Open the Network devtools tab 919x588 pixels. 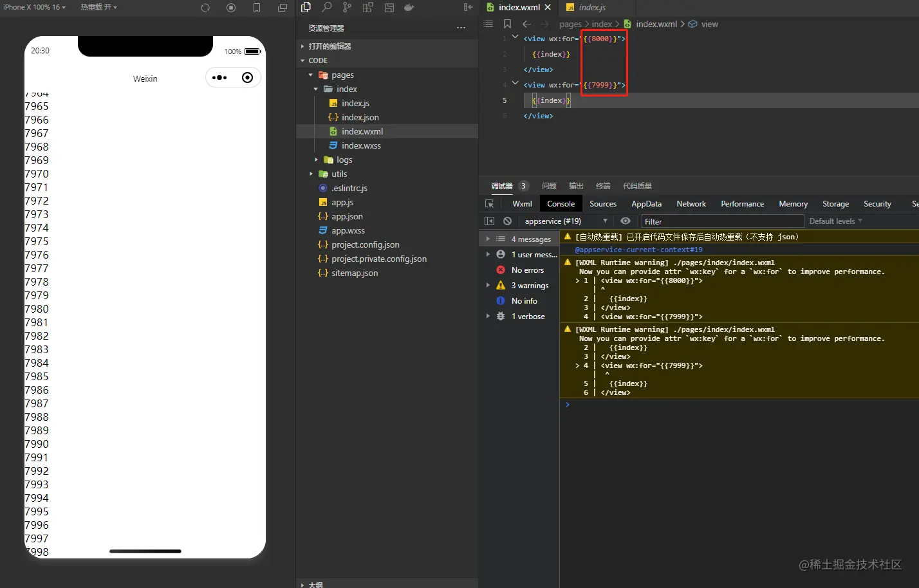pos(691,204)
